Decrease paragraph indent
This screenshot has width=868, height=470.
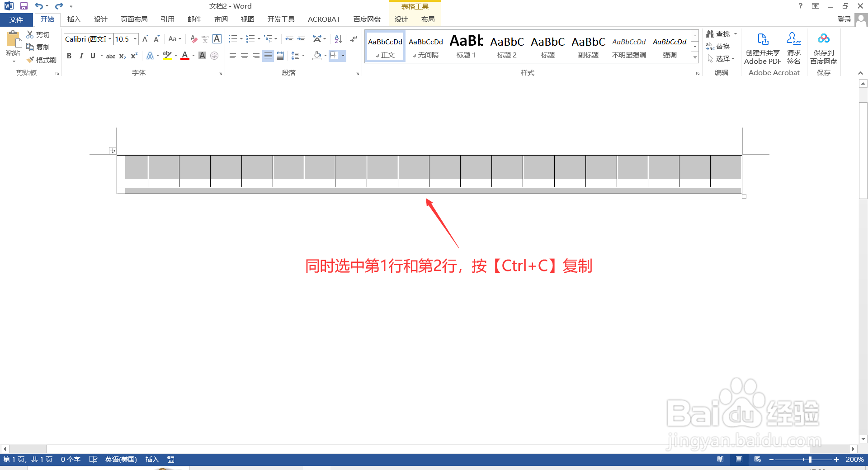click(x=289, y=39)
